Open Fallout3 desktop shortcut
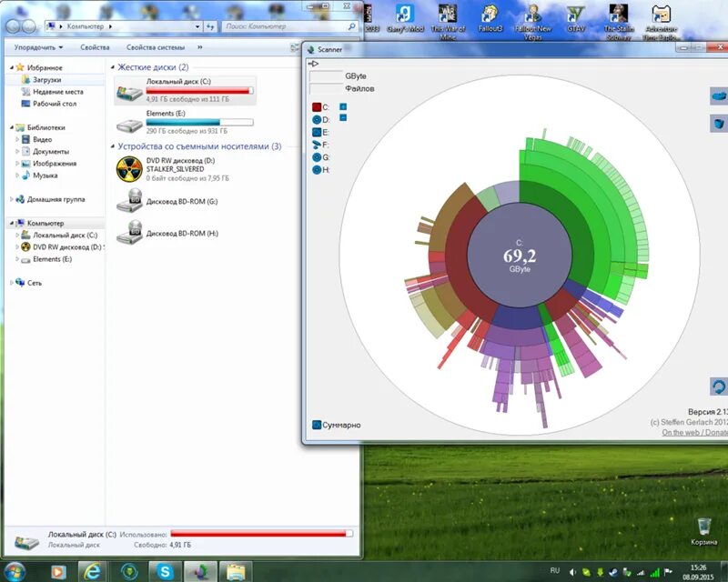The image size is (728, 582). coord(490,18)
